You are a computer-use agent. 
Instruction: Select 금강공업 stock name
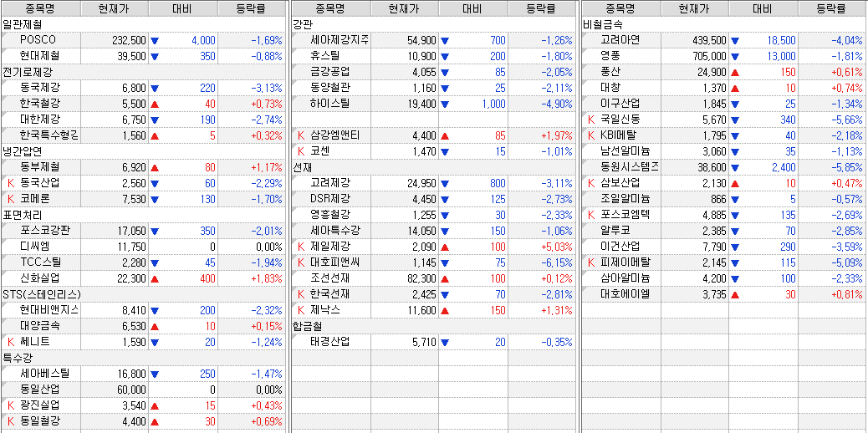tap(330, 72)
